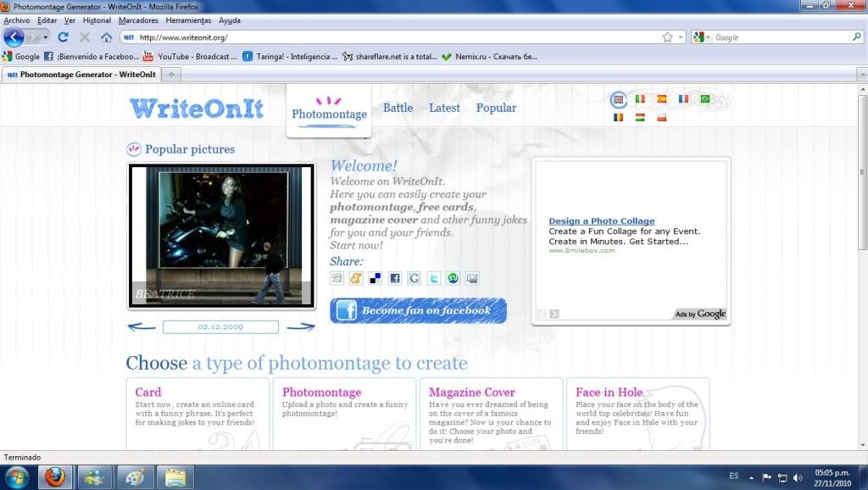Open the Archivo menu
This screenshot has height=490, width=868.
[x=17, y=20]
